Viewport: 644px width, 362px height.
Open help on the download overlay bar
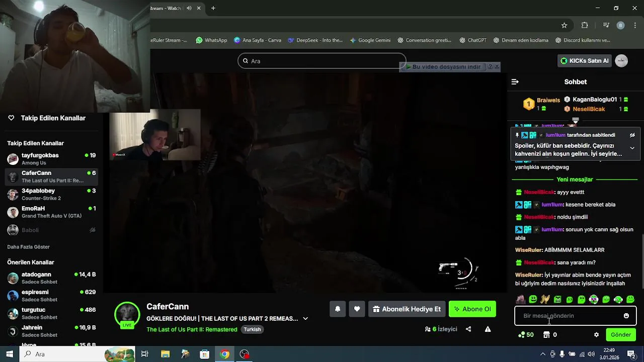pyautogui.click(x=490, y=66)
